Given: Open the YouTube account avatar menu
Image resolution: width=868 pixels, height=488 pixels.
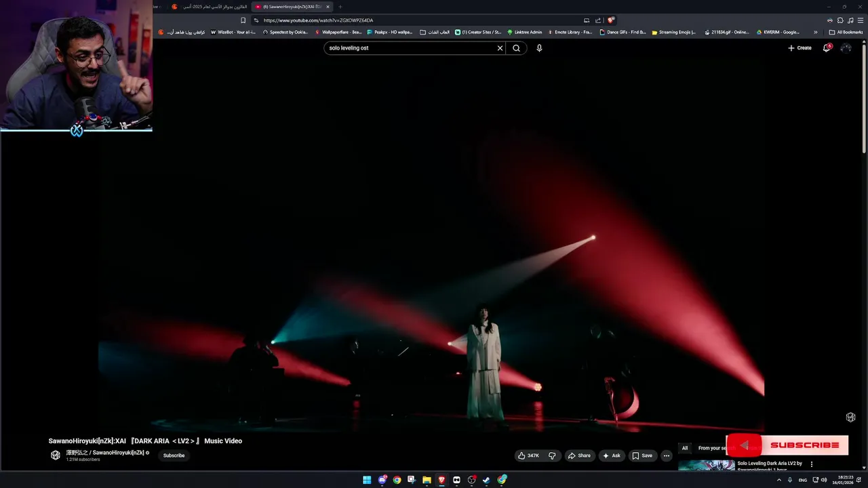Looking at the screenshot, I should click(846, 48).
